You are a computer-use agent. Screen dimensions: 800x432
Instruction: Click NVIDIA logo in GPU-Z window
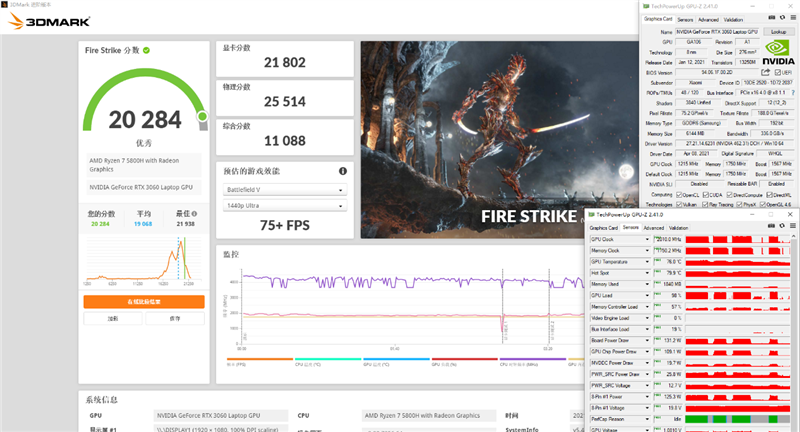point(778,52)
